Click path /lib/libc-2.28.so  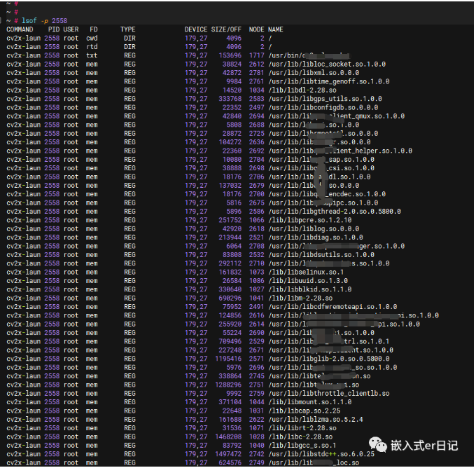(x=300, y=436)
